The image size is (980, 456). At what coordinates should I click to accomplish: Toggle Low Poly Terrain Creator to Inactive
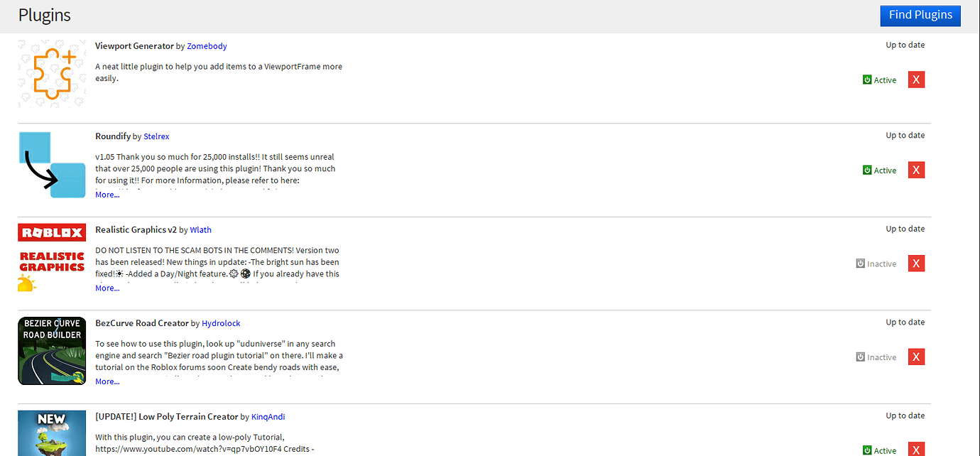[x=867, y=450]
